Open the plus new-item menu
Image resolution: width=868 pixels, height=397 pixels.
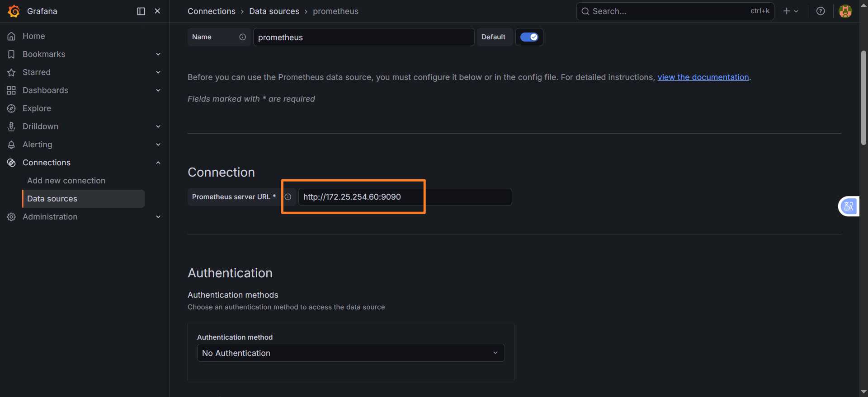[791, 11]
